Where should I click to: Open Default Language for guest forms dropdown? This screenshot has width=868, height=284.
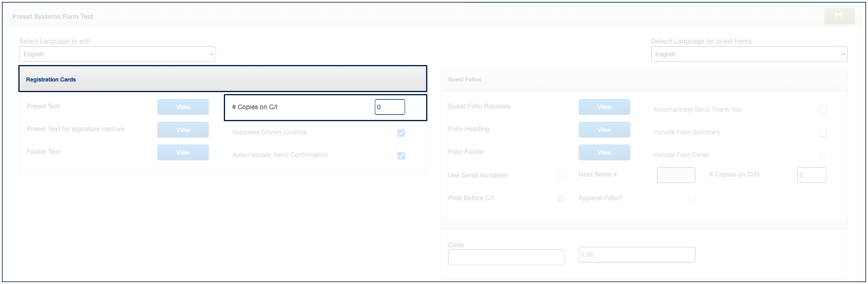(749, 54)
